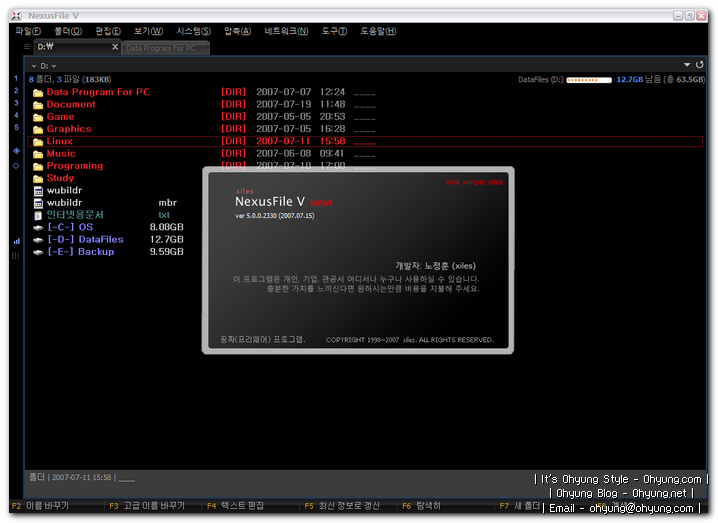Open the 파일(F) menu
718x523 pixels.
(28, 31)
